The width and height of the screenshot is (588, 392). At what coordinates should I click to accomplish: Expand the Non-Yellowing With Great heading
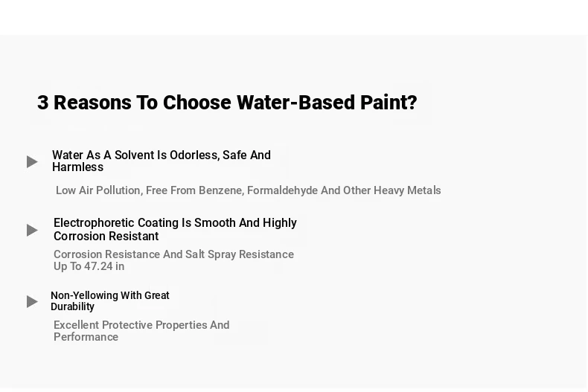[110, 301]
